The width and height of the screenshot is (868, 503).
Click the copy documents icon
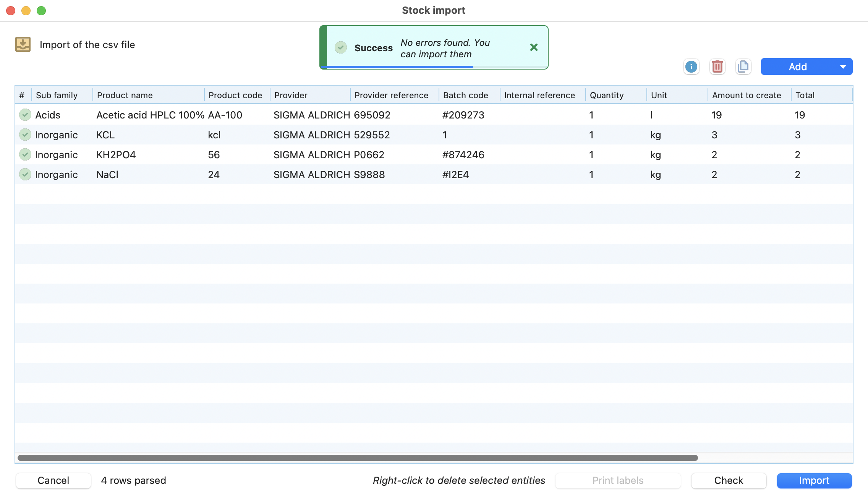743,67
